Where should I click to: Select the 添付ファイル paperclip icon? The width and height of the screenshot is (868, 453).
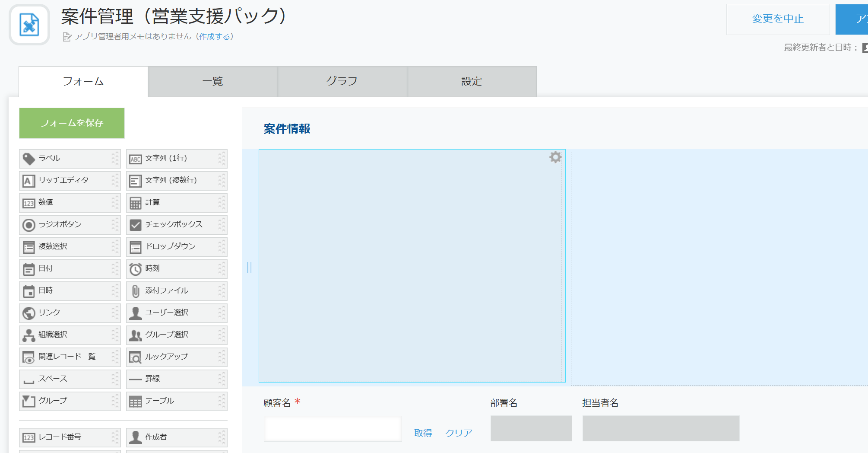click(136, 291)
